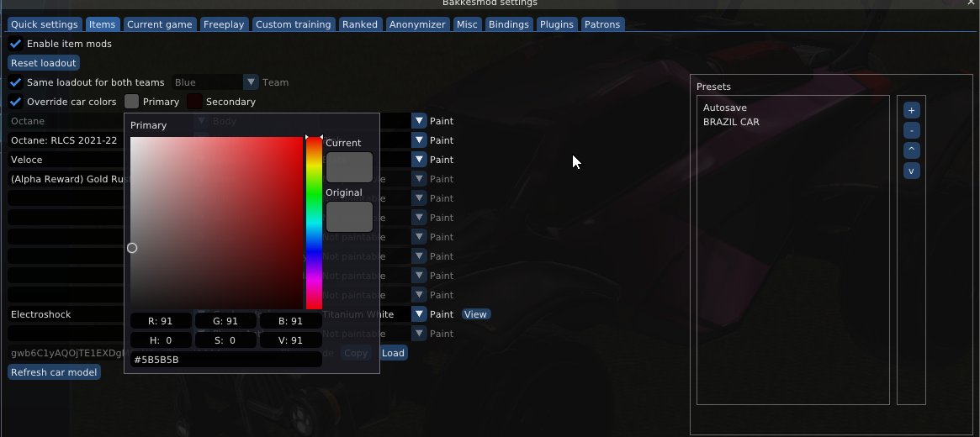Go to the Freeplay tab
This screenshot has width=980, height=437.
223,24
